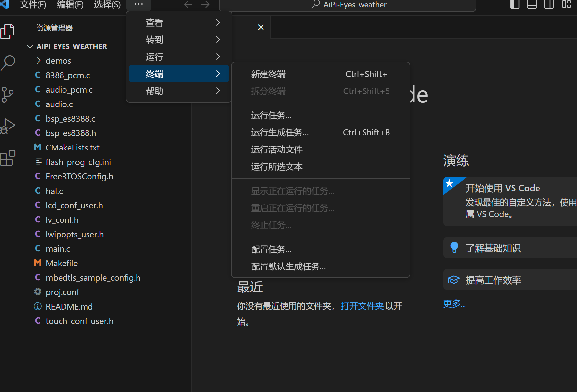Image resolution: width=577 pixels, height=392 pixels.
Task: Click the 更多... link
Action: point(455,304)
